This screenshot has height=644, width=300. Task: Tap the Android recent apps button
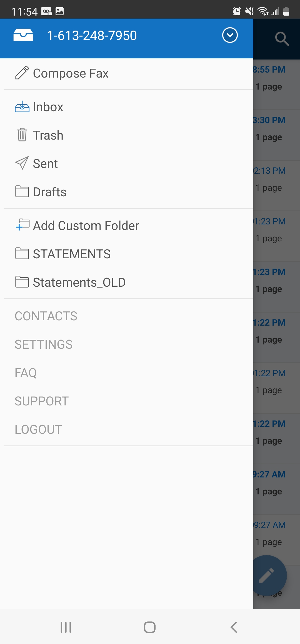(66, 627)
